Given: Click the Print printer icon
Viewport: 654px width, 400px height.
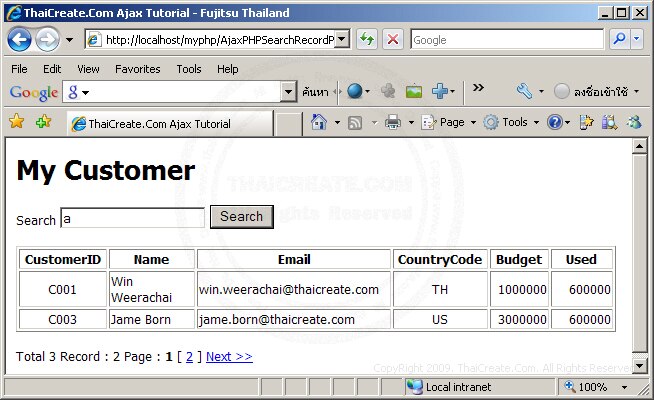Looking at the screenshot, I should (392, 123).
